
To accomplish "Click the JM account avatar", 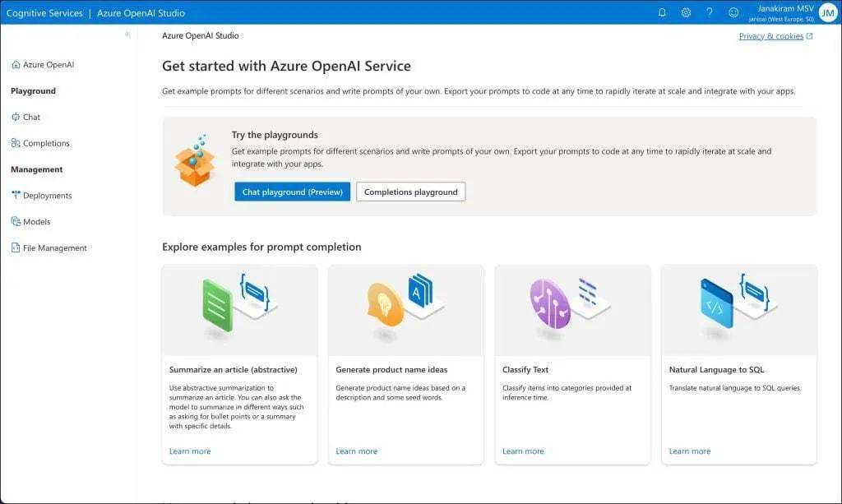I will coord(827,13).
